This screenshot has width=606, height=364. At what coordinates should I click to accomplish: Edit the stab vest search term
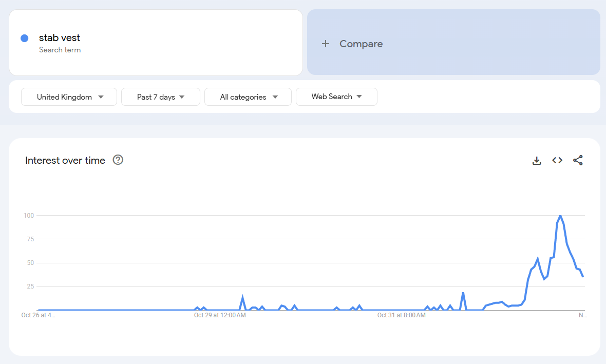60,38
